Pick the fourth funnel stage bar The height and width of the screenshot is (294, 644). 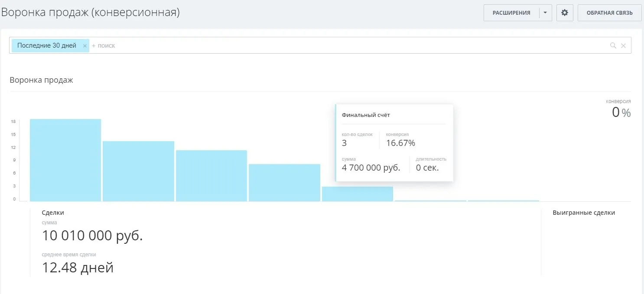coord(284,182)
